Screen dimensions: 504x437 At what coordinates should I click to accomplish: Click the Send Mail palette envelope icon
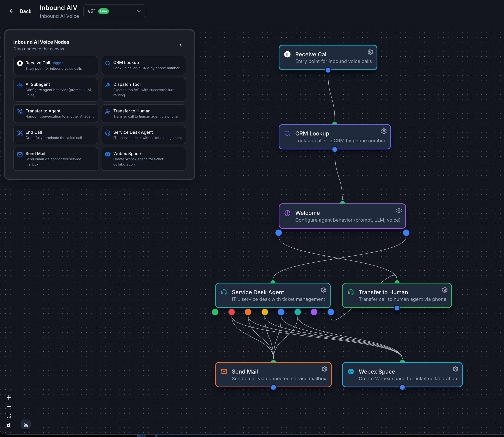(20, 154)
